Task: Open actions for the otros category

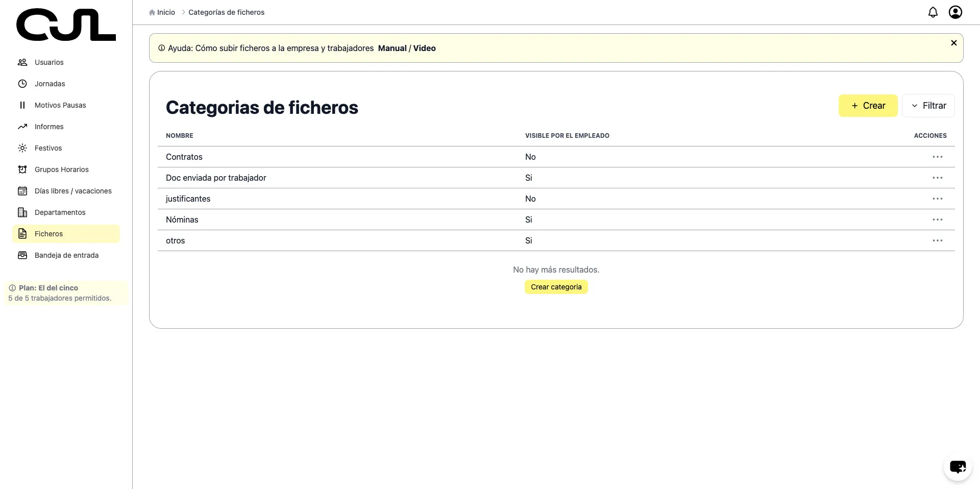Action: tap(938, 240)
